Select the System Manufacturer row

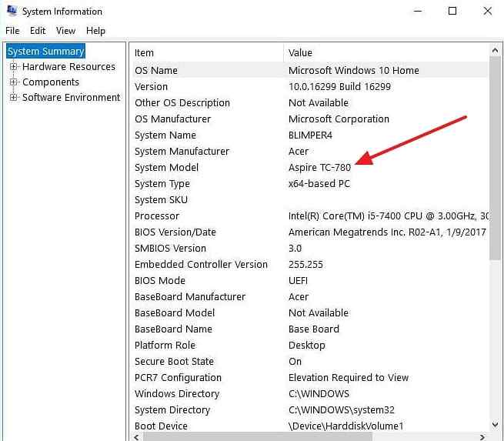point(310,152)
